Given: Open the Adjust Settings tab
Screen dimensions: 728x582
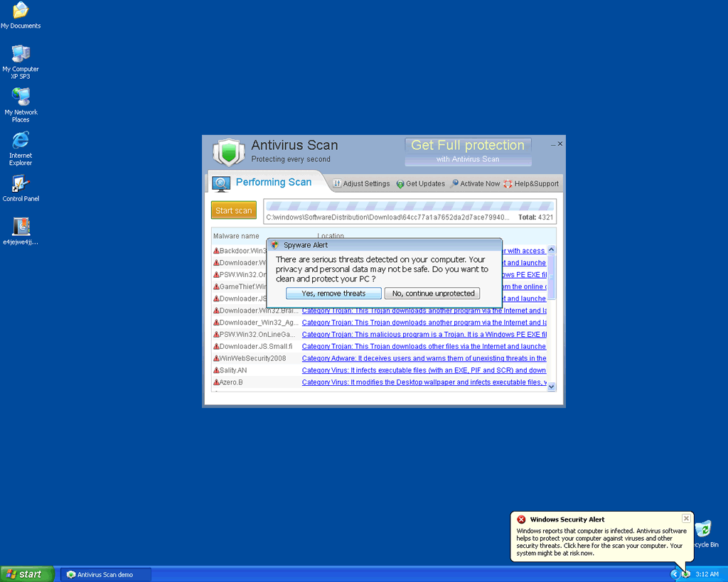Looking at the screenshot, I should [362, 183].
